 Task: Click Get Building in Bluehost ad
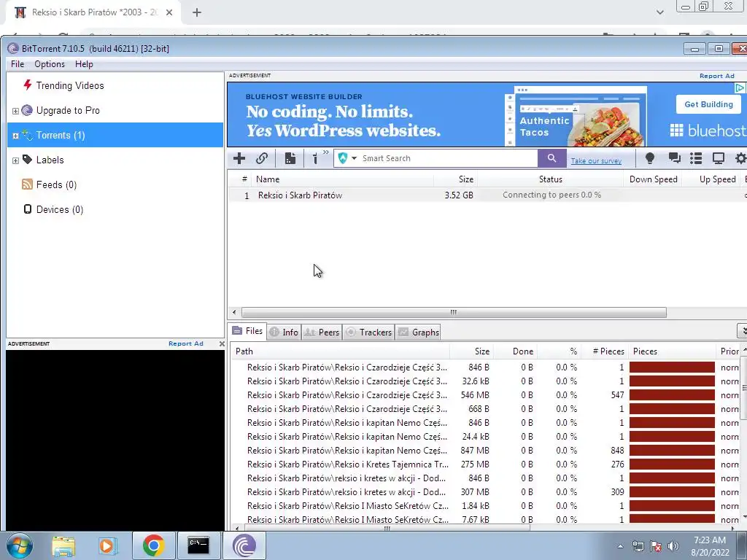point(708,104)
